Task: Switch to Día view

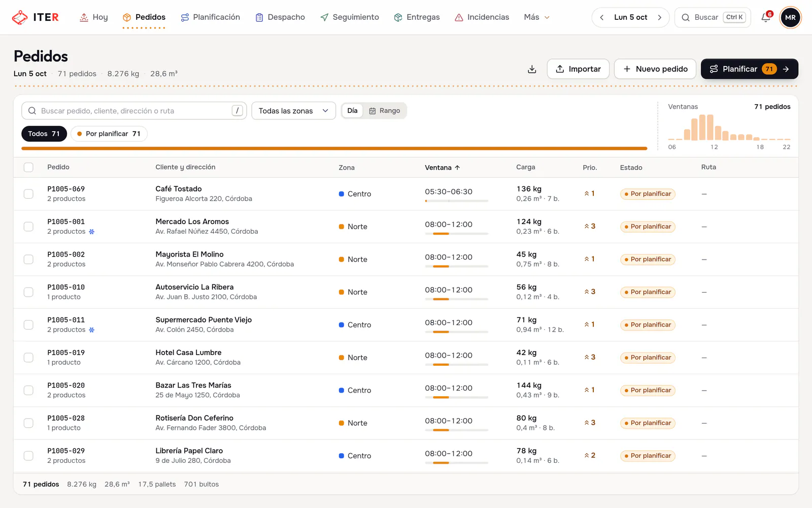Action: 352,111
